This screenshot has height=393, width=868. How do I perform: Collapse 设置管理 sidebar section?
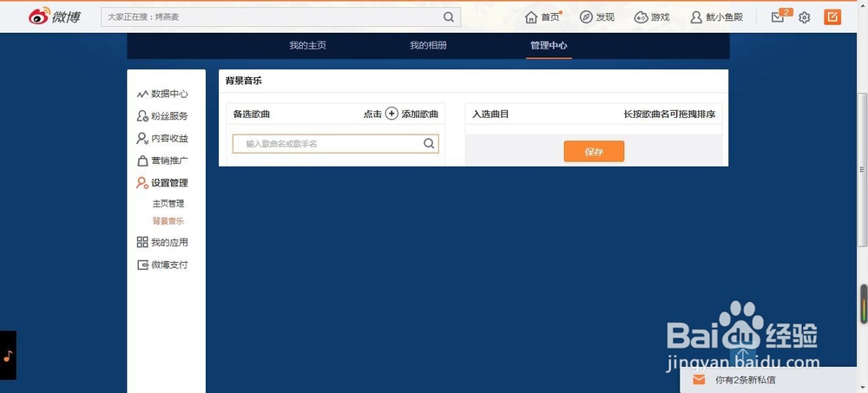click(x=163, y=183)
